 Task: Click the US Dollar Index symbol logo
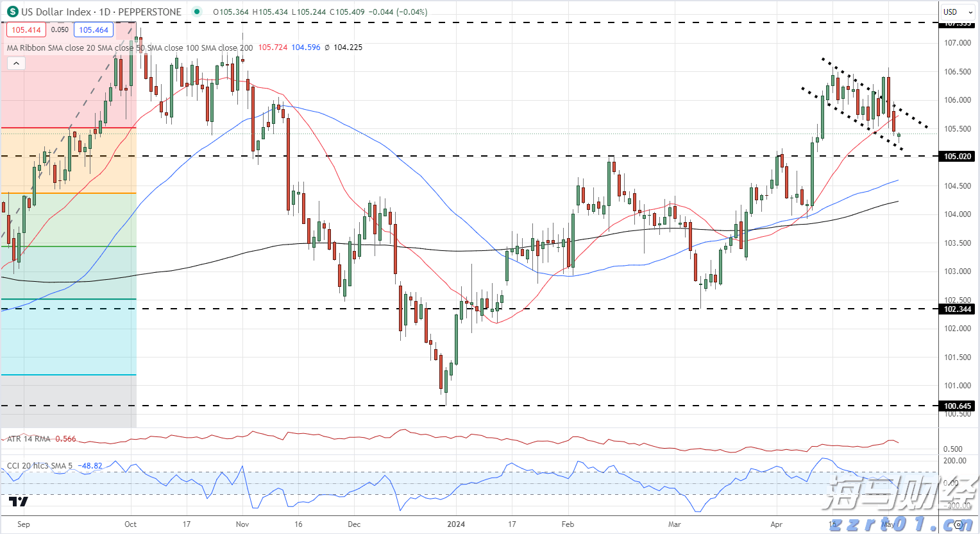click(12, 12)
